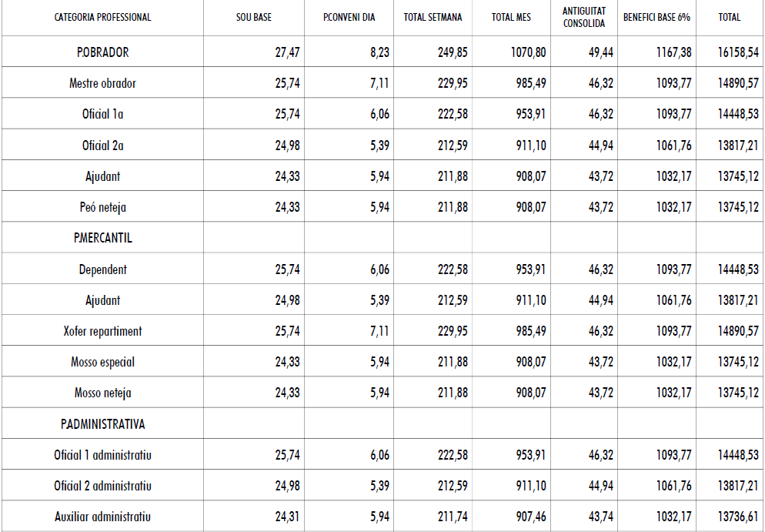Select the TOTAL MES column header

[x=511, y=17]
